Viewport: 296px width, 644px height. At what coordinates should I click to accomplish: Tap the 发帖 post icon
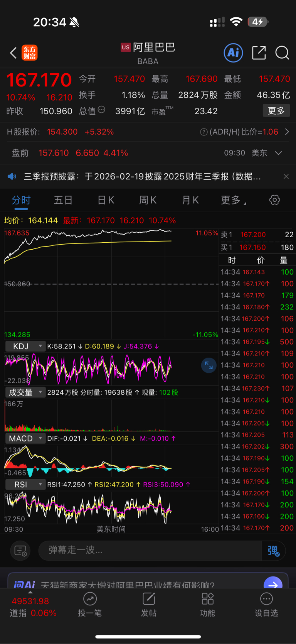point(149,599)
